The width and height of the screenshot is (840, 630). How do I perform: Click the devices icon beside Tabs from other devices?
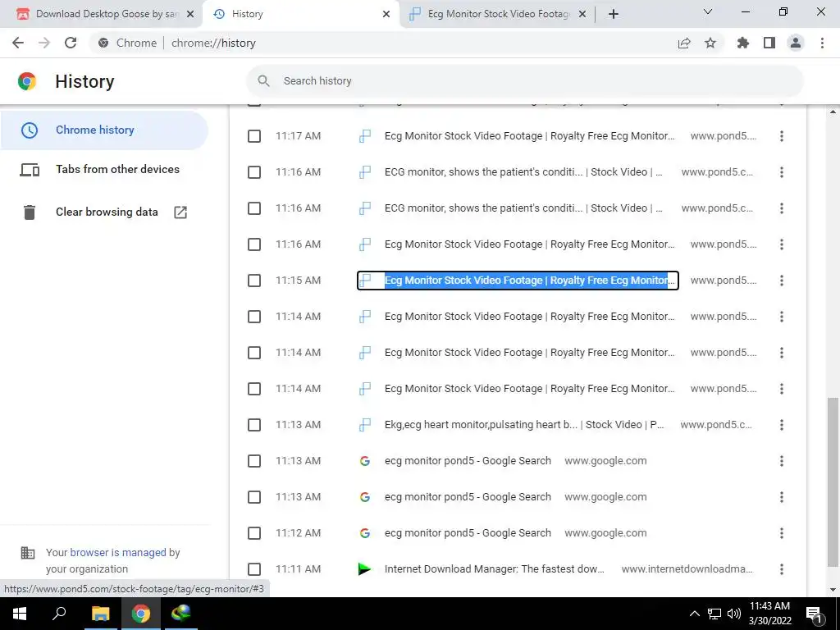(x=30, y=170)
